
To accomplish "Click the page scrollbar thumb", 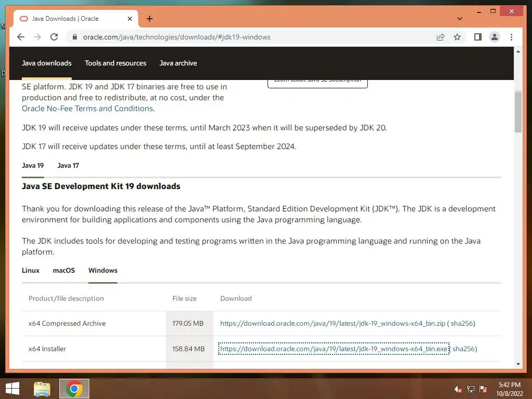I will 518,112.
